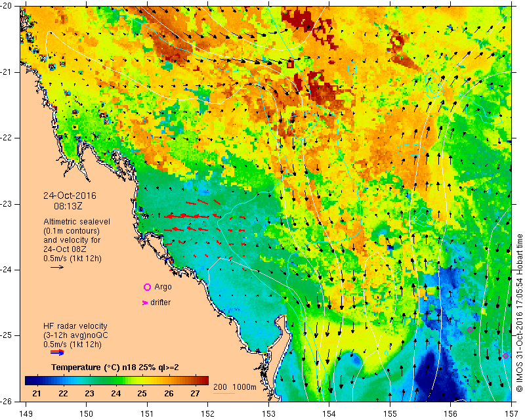Click the Argo float marker near -25.3 latitude
Viewport: 525px width, 420px height.
[505, 356]
